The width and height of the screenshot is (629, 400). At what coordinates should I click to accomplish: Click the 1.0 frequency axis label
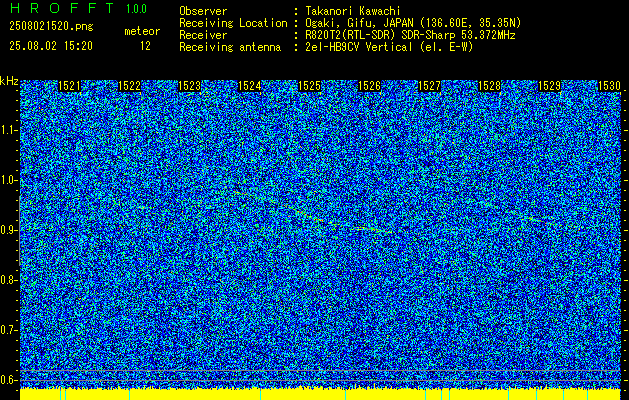pyautogui.click(x=8, y=180)
